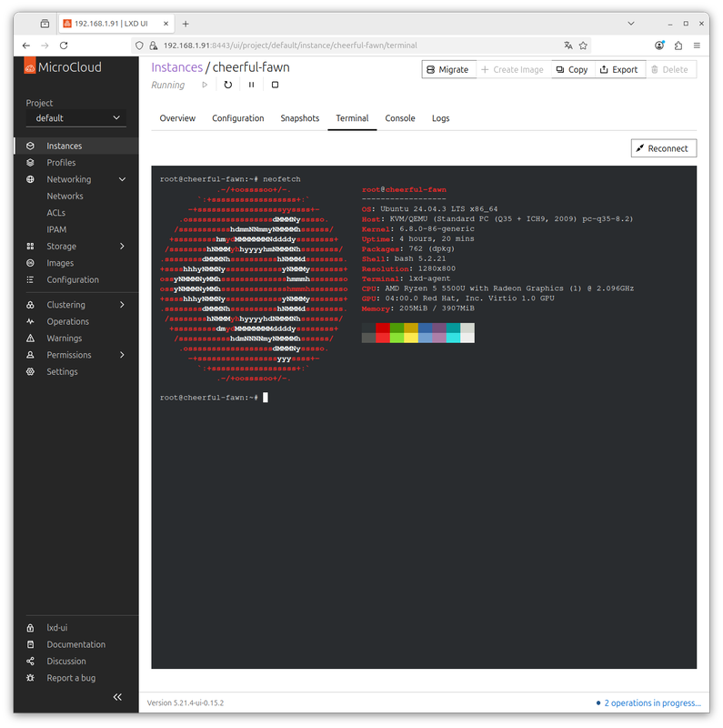Open browser extensions icon
Screen dimensions: 723x728
coord(678,45)
